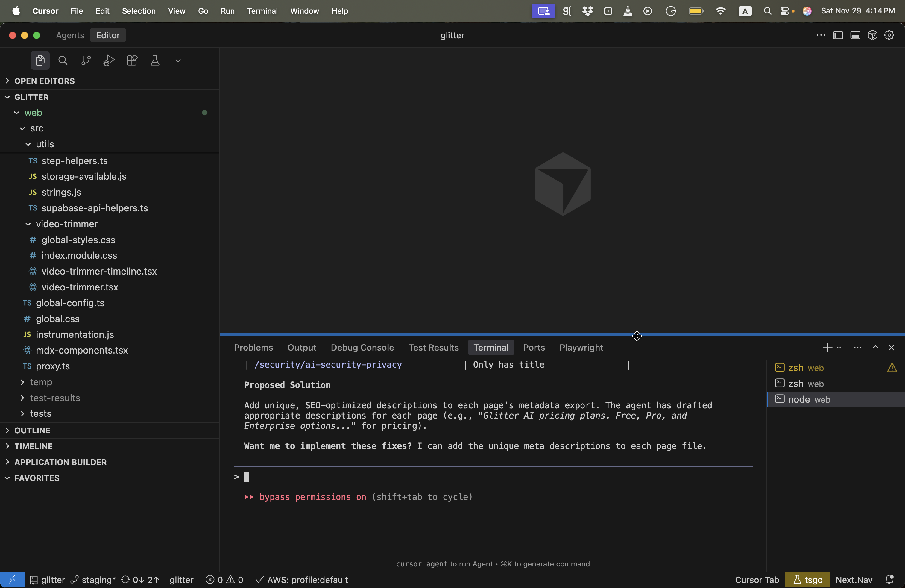Click AWS profile:default status item
Viewport: 905px width, 588px height.
click(302, 580)
